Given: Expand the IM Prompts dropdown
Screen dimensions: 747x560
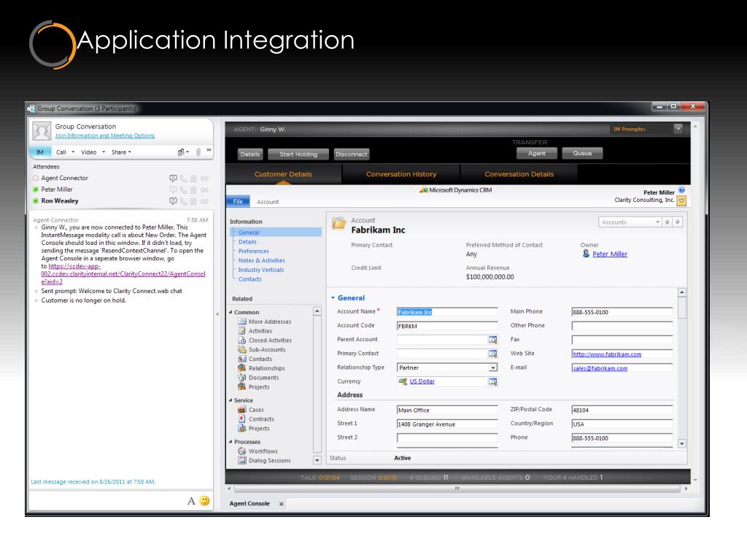Looking at the screenshot, I should (x=678, y=128).
